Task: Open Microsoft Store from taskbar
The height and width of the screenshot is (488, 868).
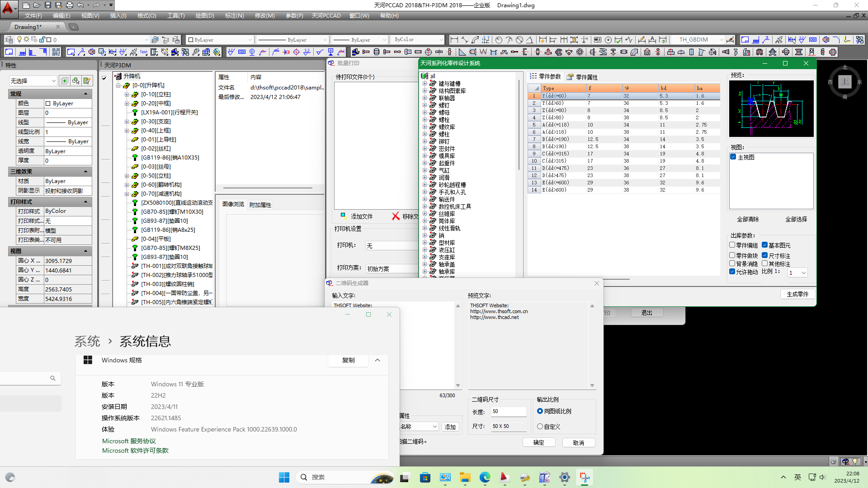Action: click(425, 477)
